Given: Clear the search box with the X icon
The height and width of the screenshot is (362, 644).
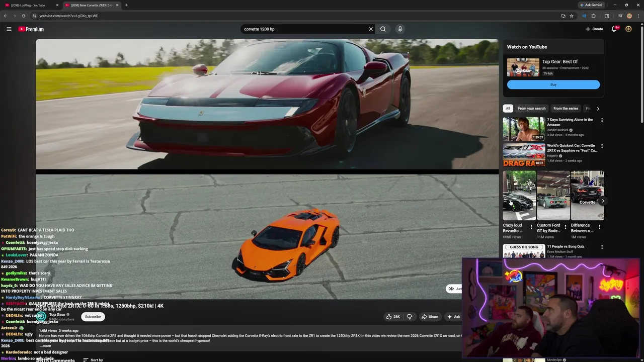Looking at the screenshot, I should point(371,29).
